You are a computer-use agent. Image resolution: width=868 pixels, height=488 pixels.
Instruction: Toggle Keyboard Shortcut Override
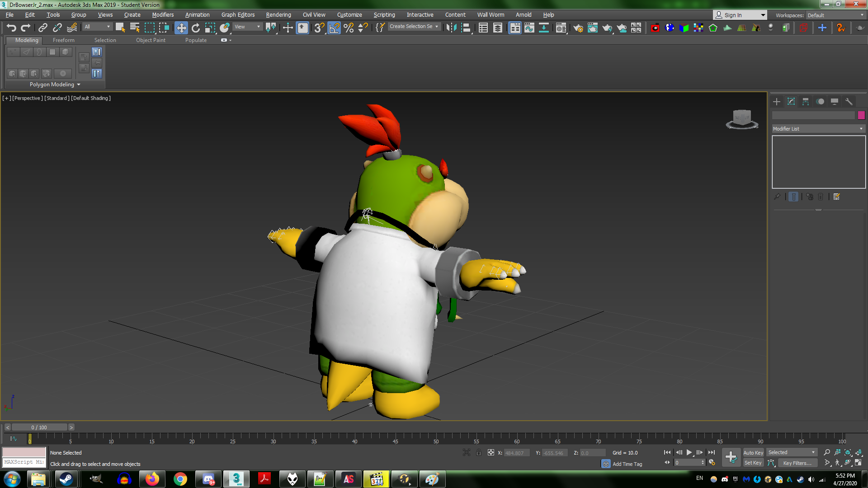coord(302,28)
